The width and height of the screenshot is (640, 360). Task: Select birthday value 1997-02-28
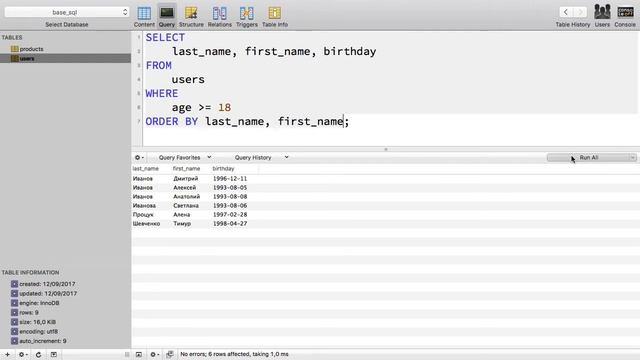coord(230,215)
